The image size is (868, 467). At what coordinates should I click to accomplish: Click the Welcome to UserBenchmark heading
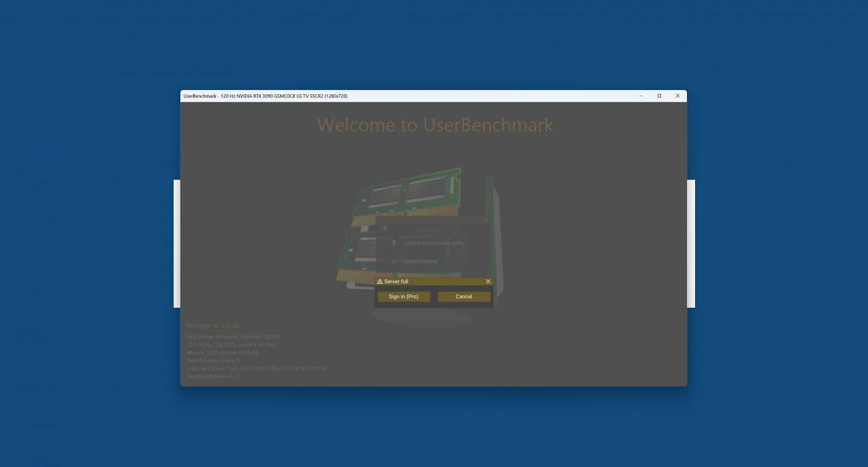click(x=435, y=125)
